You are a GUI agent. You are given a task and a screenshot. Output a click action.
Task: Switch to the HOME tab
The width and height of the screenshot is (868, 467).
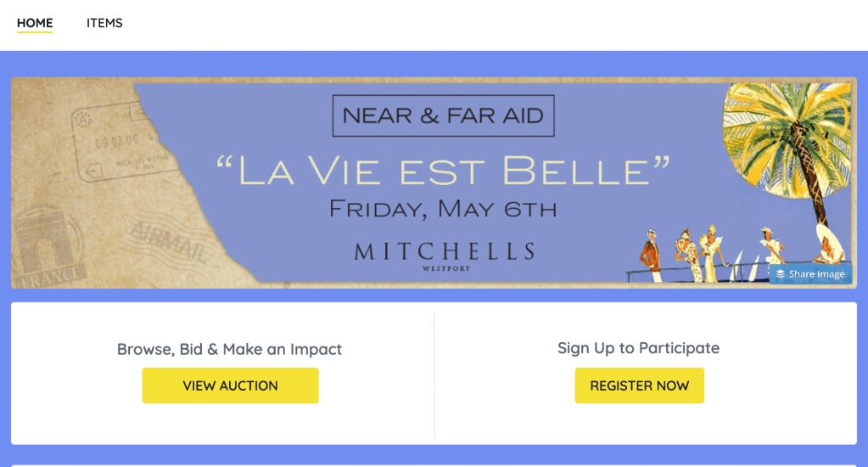(35, 24)
